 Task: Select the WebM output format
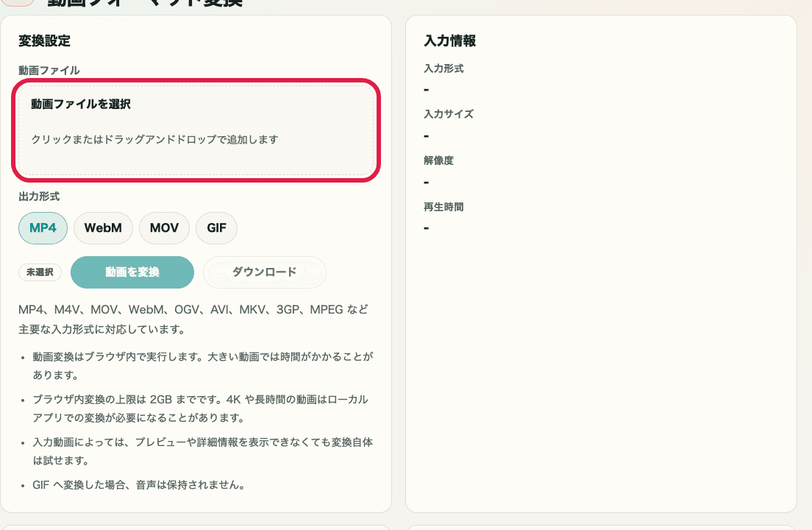(103, 228)
